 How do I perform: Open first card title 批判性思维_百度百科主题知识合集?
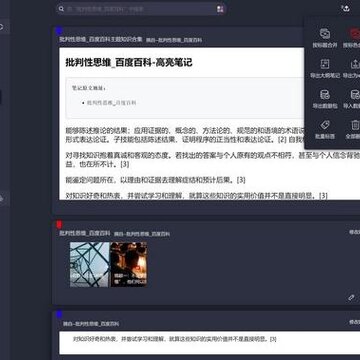(101, 40)
